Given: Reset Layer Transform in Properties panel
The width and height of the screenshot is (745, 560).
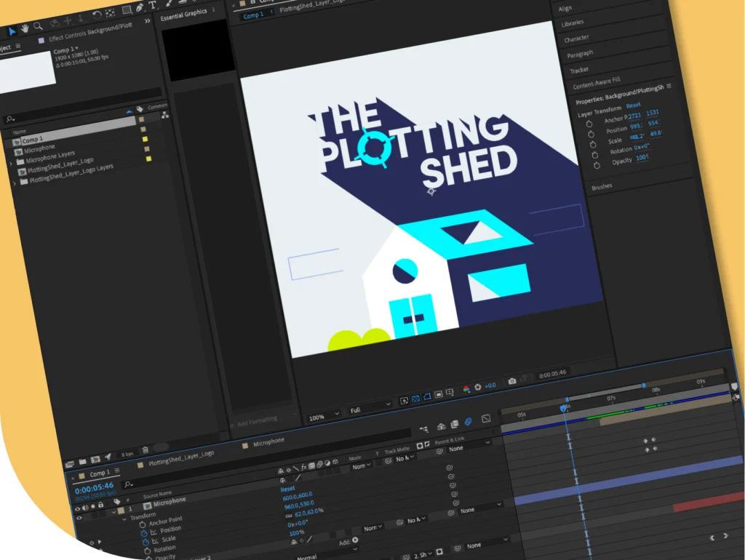Looking at the screenshot, I should pos(634,105).
